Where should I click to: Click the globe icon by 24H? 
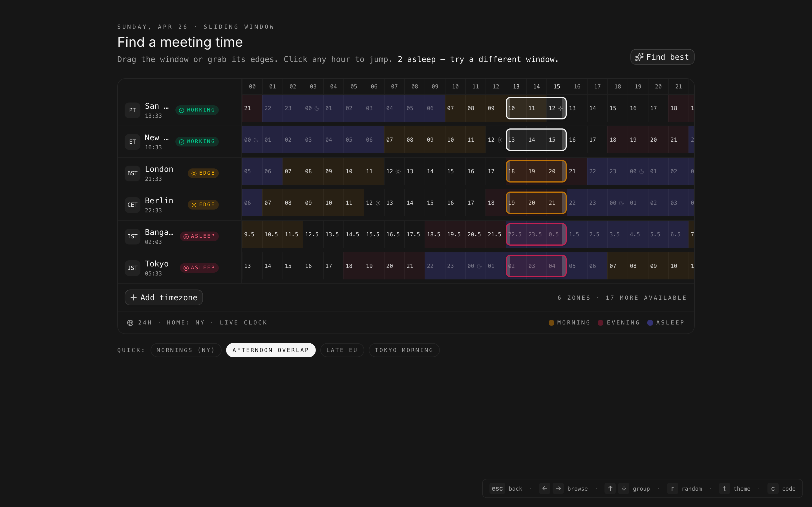point(130,323)
